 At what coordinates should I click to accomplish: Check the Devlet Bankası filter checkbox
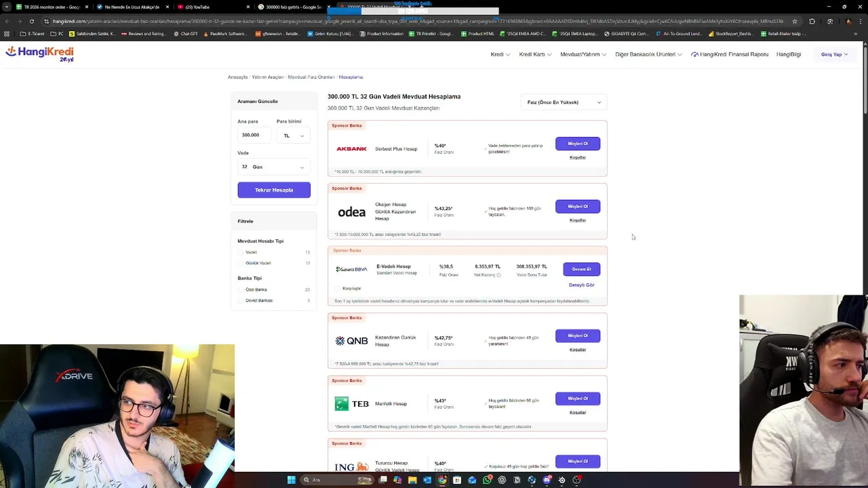pyautogui.click(x=241, y=300)
